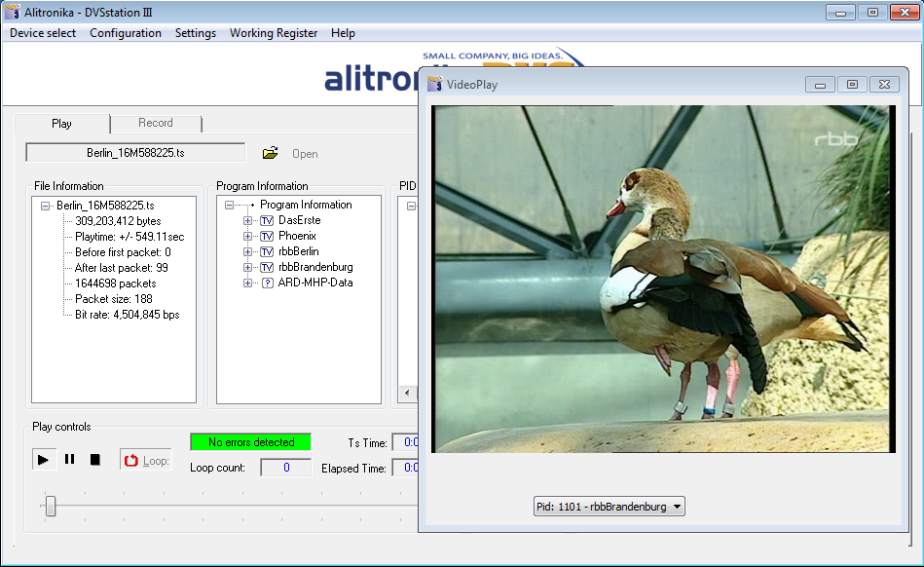Collapse the Berlin_16M588225.ts file tree

pos(45,206)
